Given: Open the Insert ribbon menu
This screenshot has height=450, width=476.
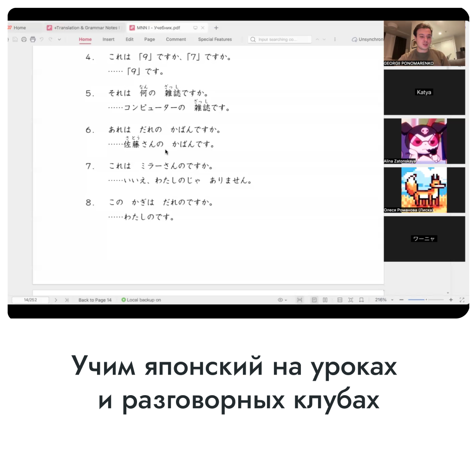Looking at the screenshot, I should (x=108, y=39).
